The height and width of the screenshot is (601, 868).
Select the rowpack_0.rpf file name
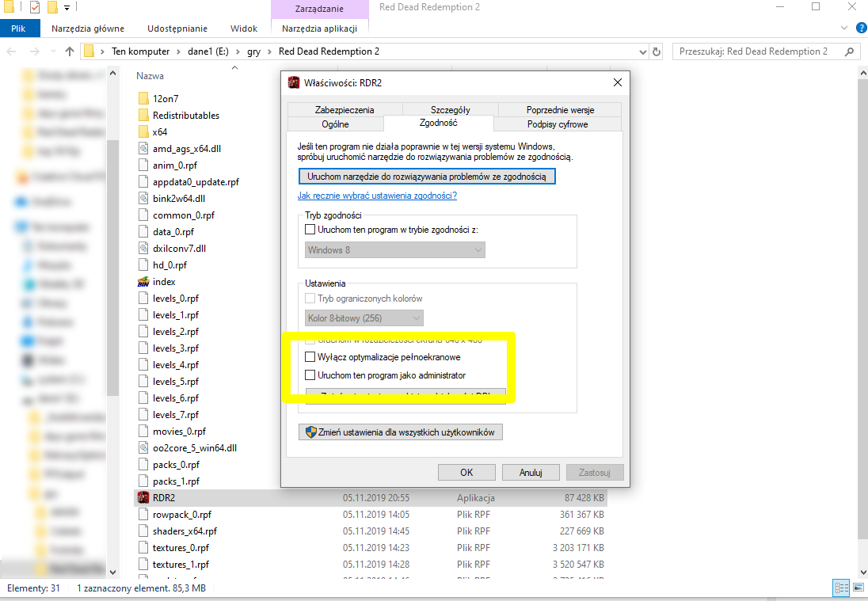[182, 514]
